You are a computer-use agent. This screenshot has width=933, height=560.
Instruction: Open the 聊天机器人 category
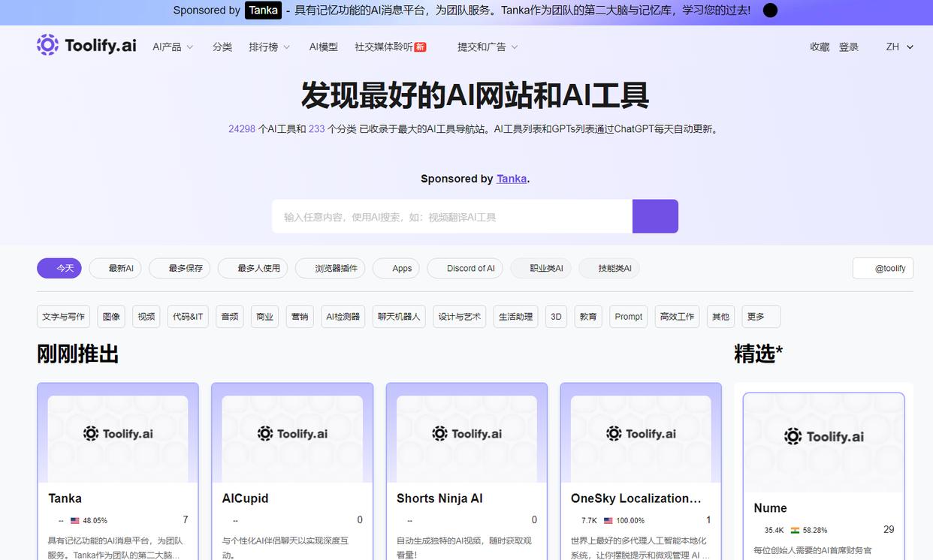click(399, 317)
